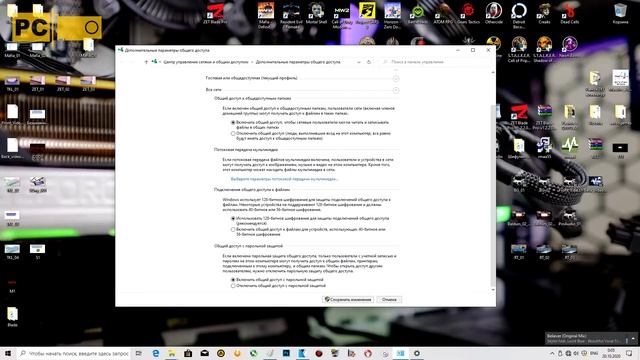Click the control panel search field
The image size is (640, 360).
(435, 62)
